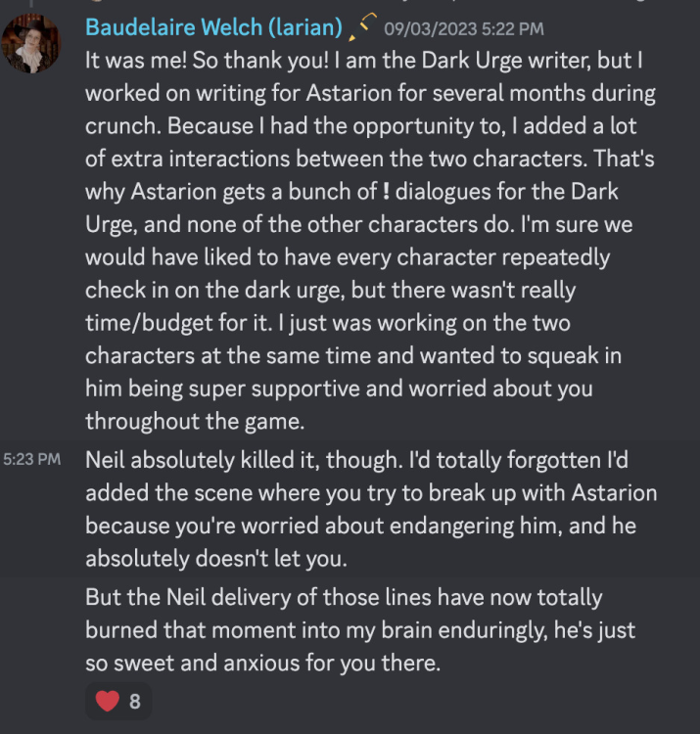Click Baudelaire Welch's profile avatar
Screen dimensions: 700x734
point(31,44)
